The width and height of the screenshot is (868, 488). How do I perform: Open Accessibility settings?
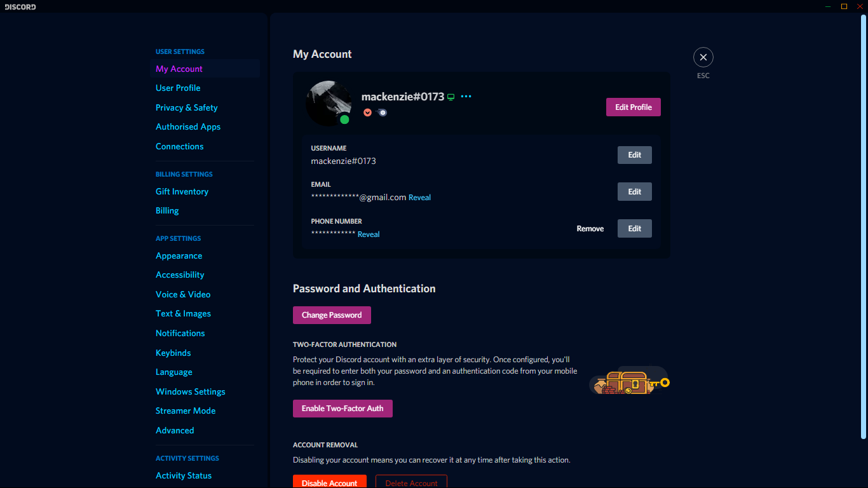point(205,275)
